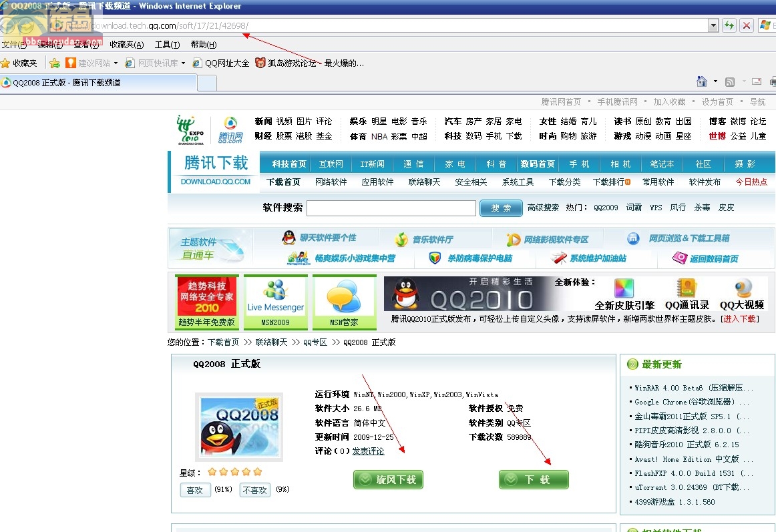Open the address bar history dropdown
Screen dimensions: 776x532
pyautogui.click(x=713, y=25)
